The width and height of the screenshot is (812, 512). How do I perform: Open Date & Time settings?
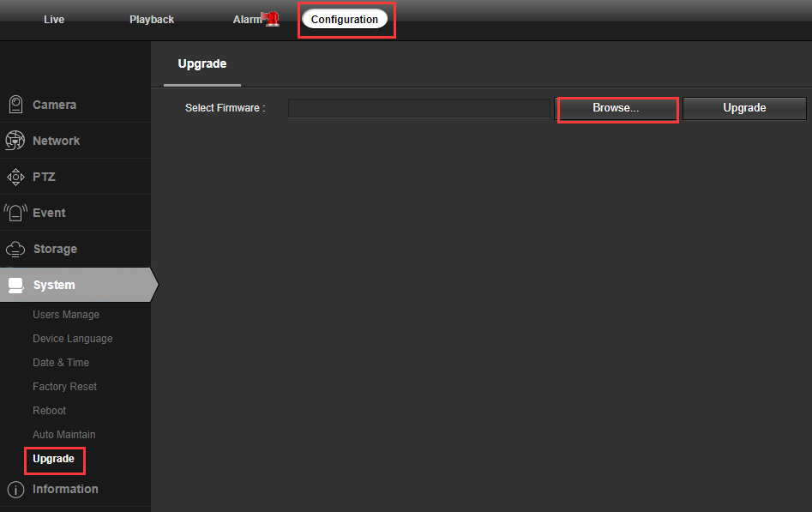click(61, 363)
